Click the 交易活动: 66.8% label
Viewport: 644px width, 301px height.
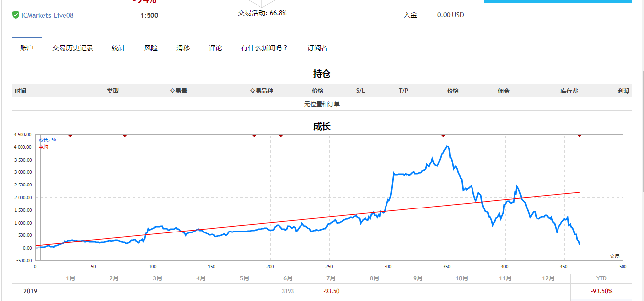[262, 13]
